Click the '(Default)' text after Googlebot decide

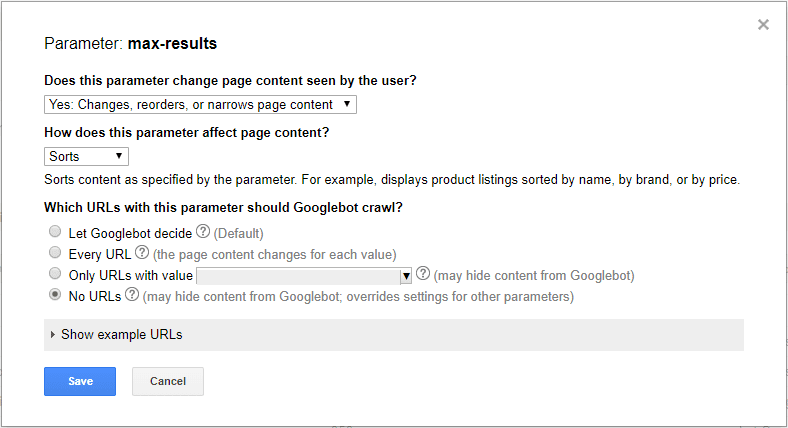click(238, 233)
